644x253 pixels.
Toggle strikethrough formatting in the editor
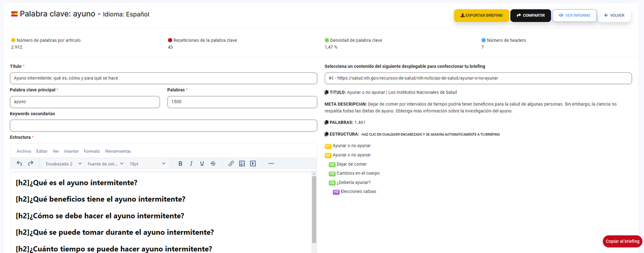pyautogui.click(x=213, y=163)
